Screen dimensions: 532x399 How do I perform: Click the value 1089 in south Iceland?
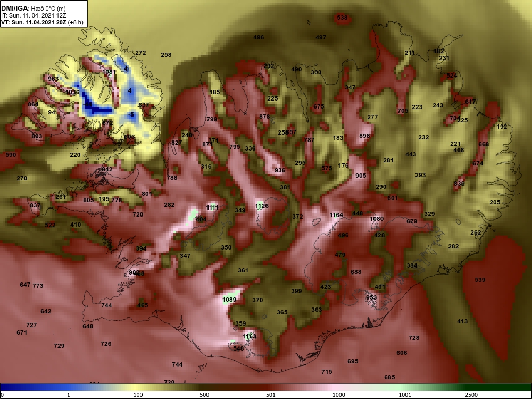click(x=229, y=300)
